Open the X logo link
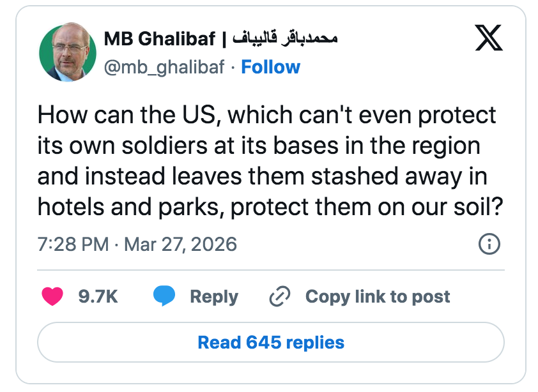This screenshot has height=392, width=538. (489, 39)
